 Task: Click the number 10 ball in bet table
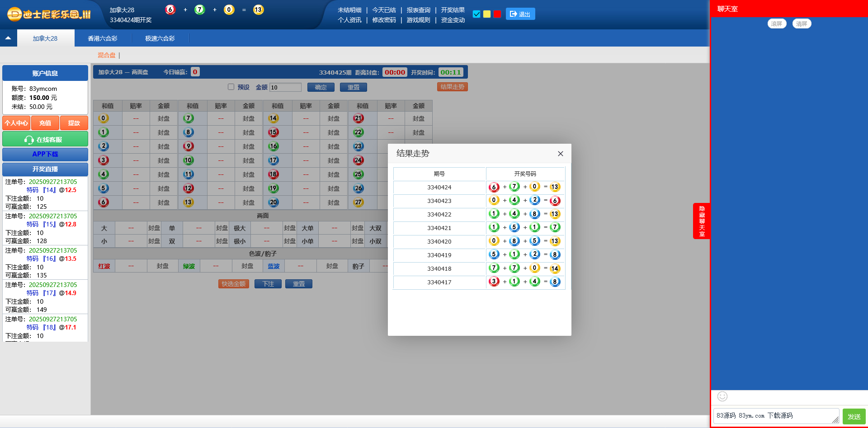(x=189, y=160)
